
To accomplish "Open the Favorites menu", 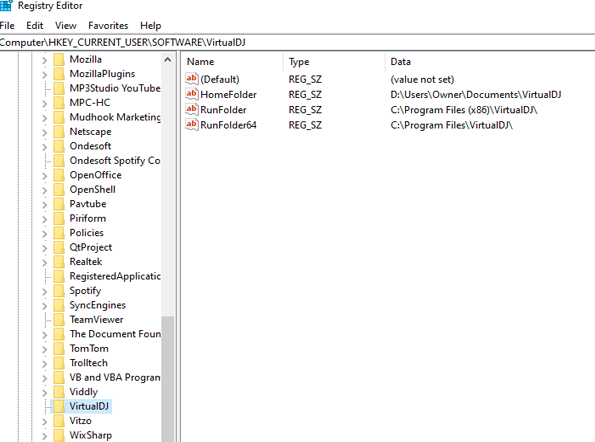I will tap(108, 26).
